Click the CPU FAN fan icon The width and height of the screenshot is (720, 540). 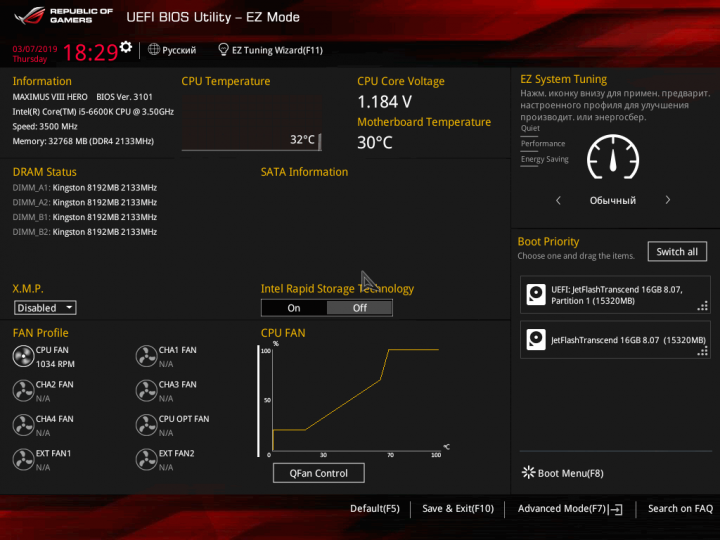pos(23,356)
